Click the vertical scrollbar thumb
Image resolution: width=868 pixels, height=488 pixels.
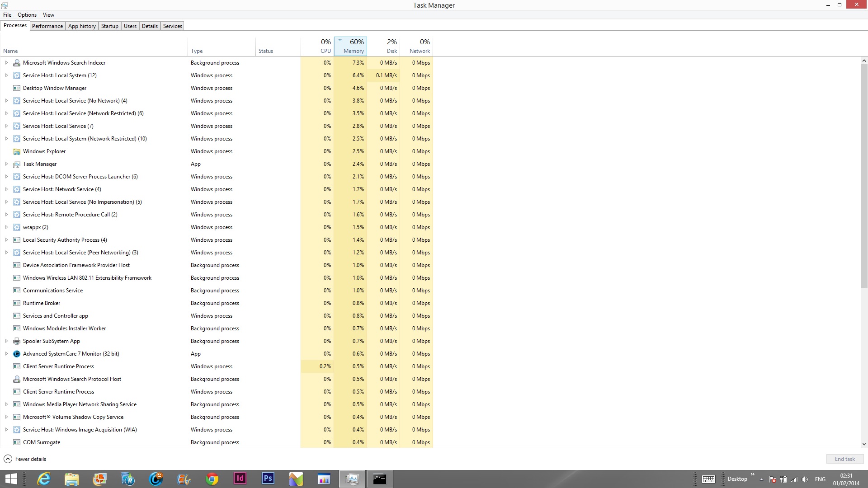[864, 176]
